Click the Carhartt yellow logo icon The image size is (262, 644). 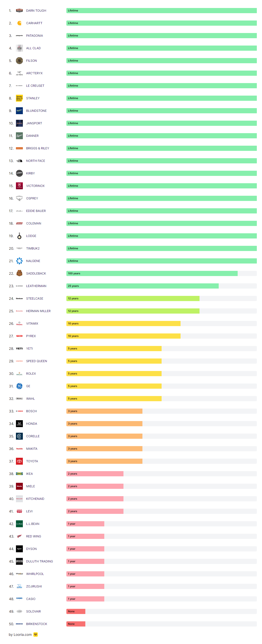tap(19, 23)
